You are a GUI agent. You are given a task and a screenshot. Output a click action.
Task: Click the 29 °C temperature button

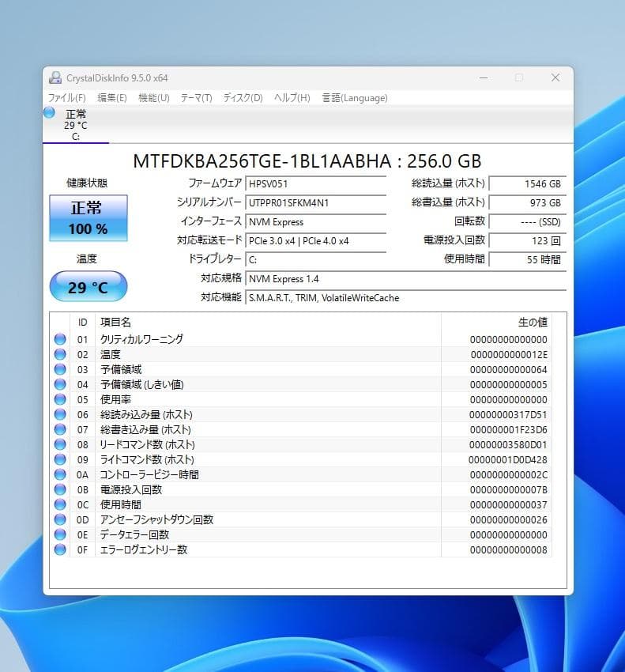pyautogui.click(x=88, y=287)
